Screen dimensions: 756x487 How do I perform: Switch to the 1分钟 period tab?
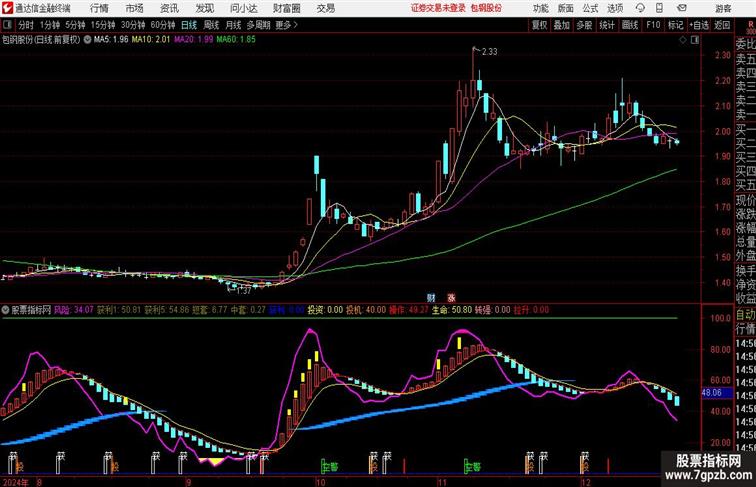click(50, 25)
